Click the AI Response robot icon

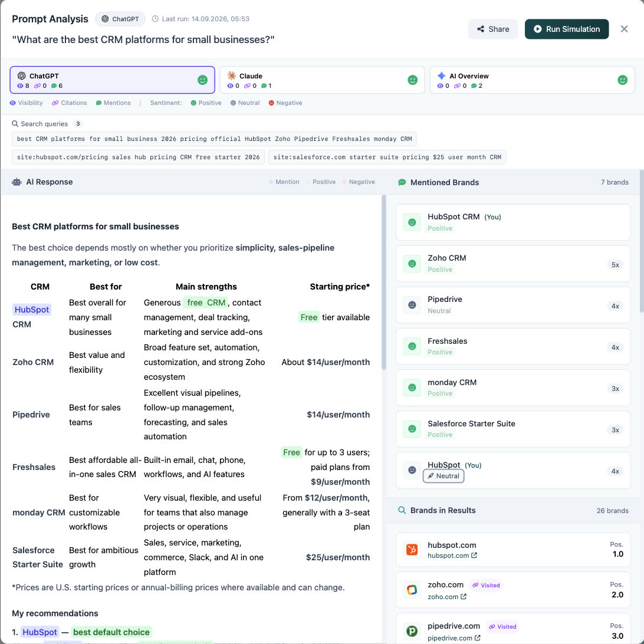pyautogui.click(x=17, y=182)
